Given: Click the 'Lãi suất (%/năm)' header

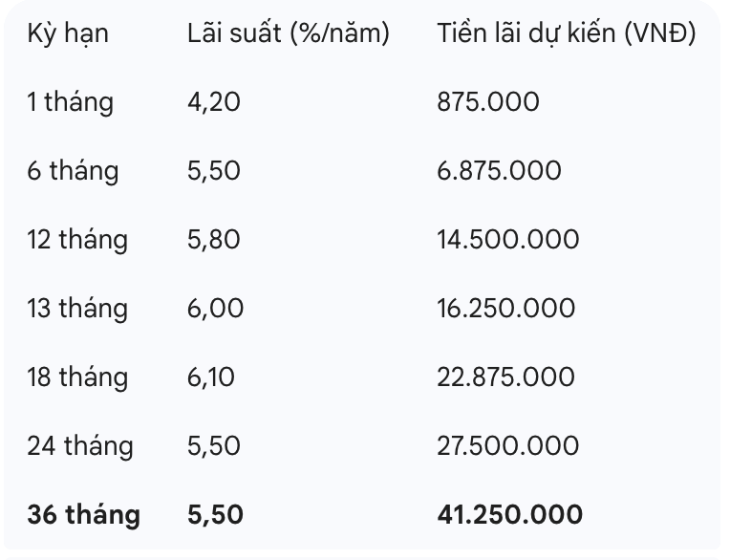Looking at the screenshot, I should 289,33.
